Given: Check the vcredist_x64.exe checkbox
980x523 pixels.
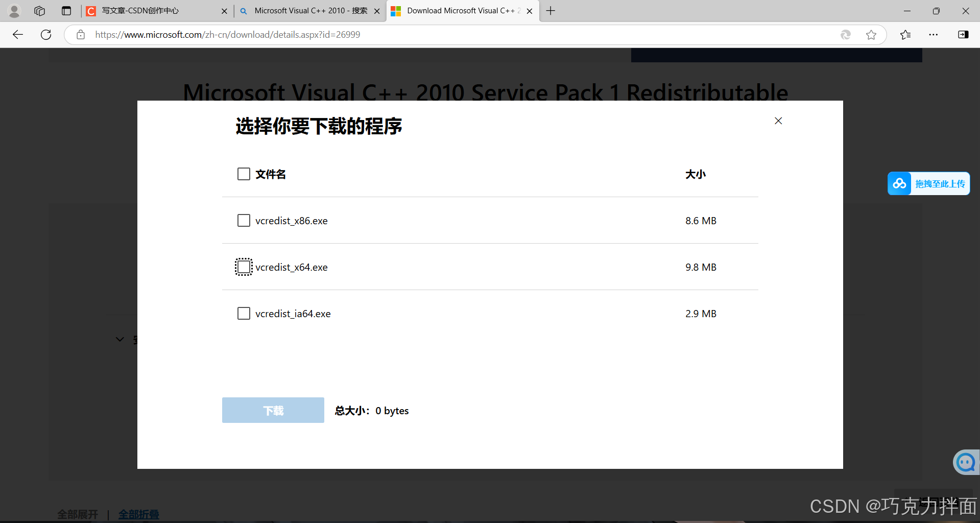Looking at the screenshot, I should [244, 267].
